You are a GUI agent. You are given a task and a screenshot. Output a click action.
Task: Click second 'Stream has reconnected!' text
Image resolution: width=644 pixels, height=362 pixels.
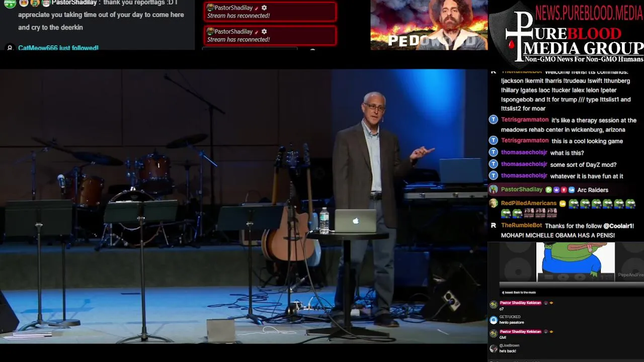(238, 39)
